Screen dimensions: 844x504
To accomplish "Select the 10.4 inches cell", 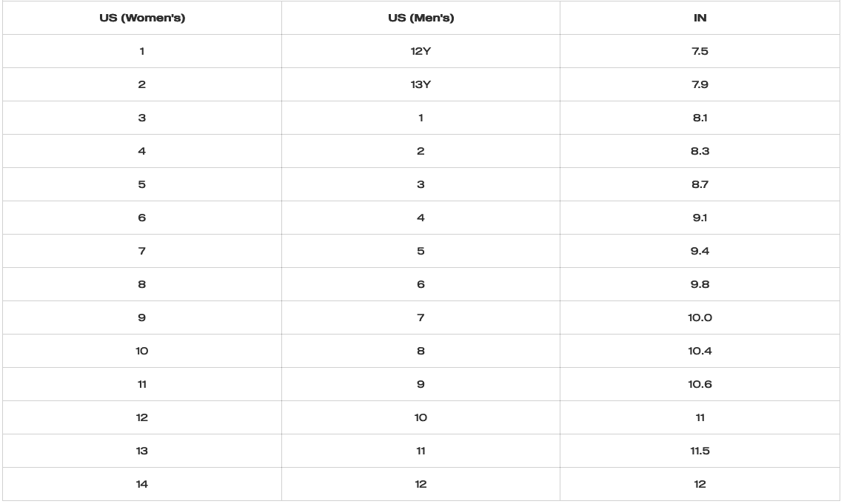I will pyautogui.click(x=700, y=351).
